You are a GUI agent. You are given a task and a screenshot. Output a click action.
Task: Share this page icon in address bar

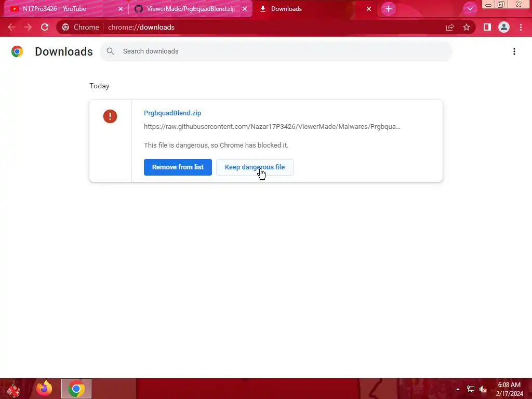(x=450, y=27)
